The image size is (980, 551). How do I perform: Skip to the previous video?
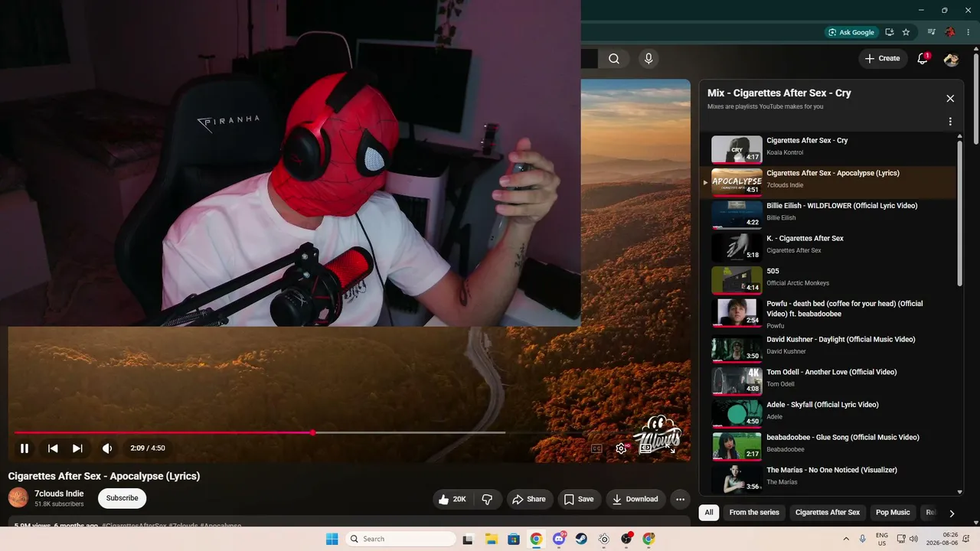click(53, 448)
